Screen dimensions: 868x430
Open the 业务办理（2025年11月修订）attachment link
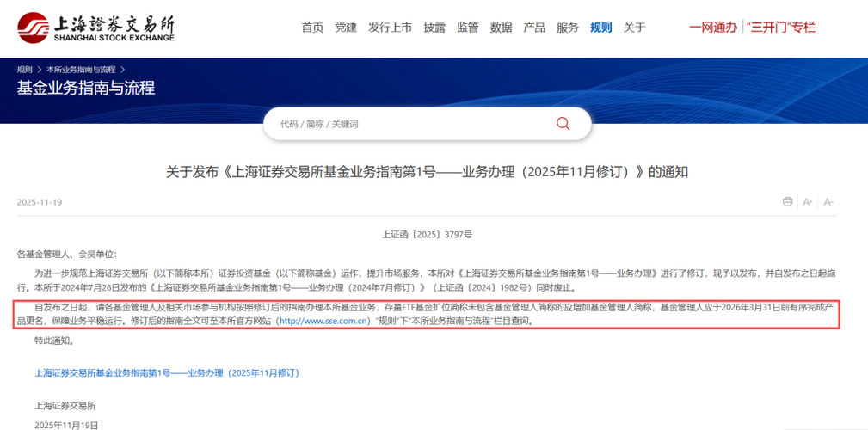[167, 373]
